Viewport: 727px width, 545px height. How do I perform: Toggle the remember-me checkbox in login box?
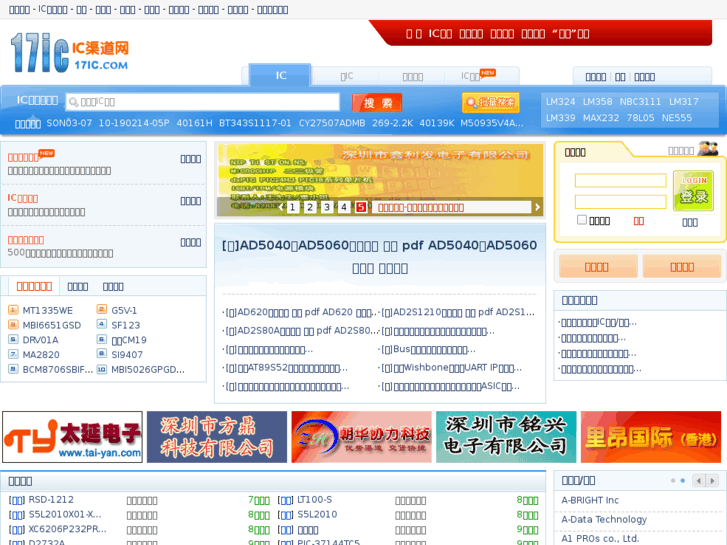click(x=581, y=220)
